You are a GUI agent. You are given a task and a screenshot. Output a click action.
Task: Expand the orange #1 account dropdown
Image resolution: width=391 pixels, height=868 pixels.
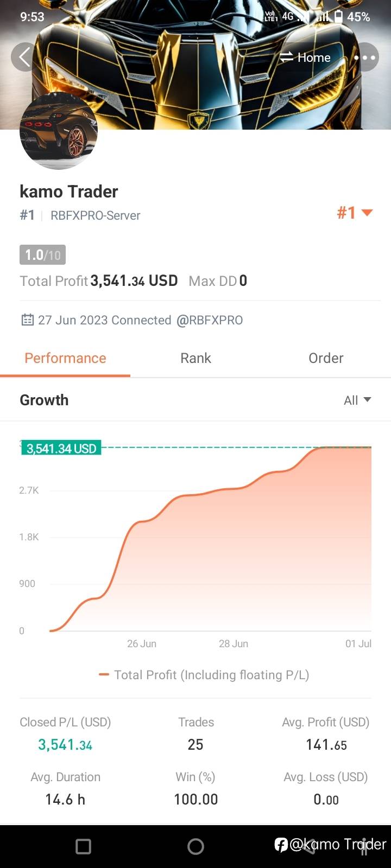(355, 213)
